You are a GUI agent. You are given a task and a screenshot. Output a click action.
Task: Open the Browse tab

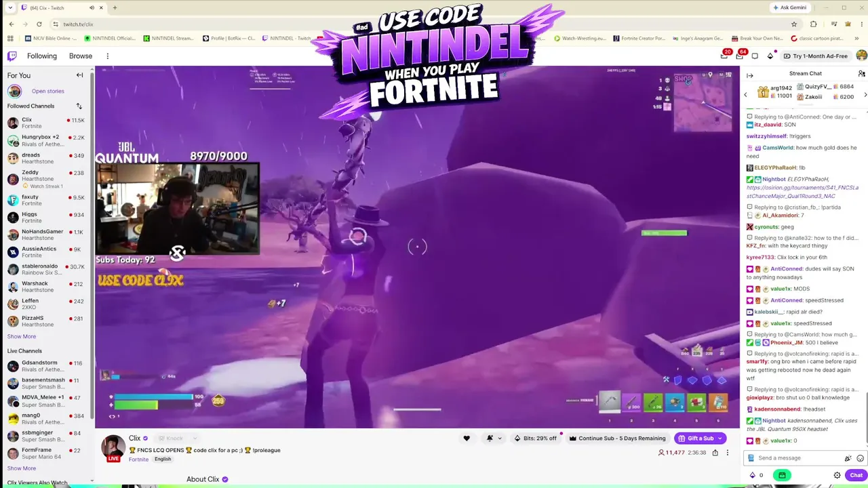point(81,56)
